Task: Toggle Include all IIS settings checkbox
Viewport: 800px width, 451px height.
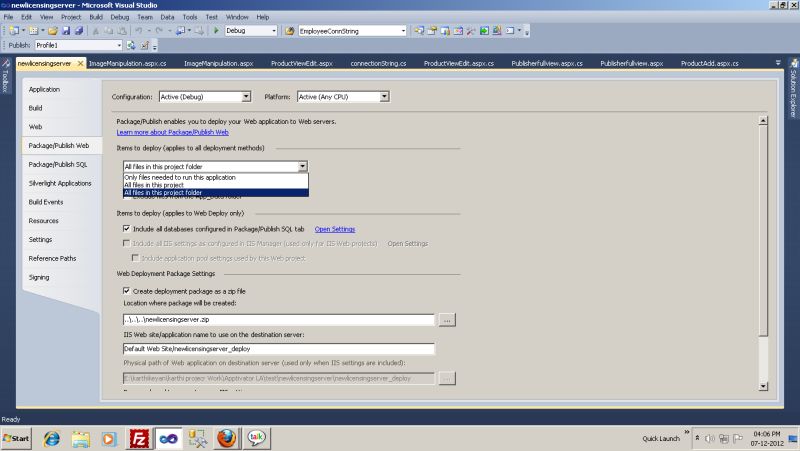Action: (127, 243)
